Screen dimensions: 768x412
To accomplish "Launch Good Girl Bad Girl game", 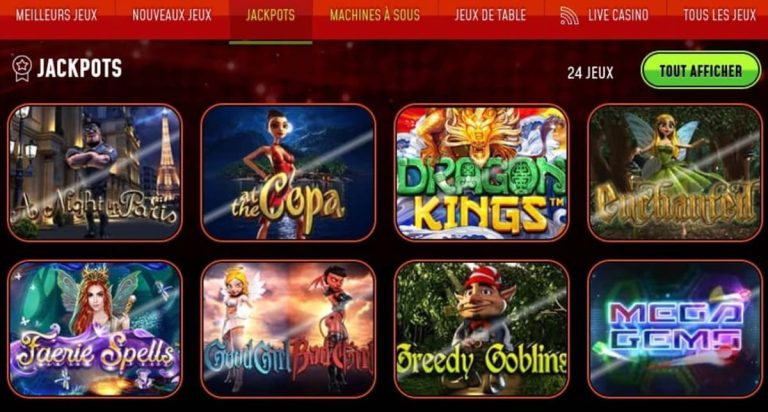I will [288, 329].
